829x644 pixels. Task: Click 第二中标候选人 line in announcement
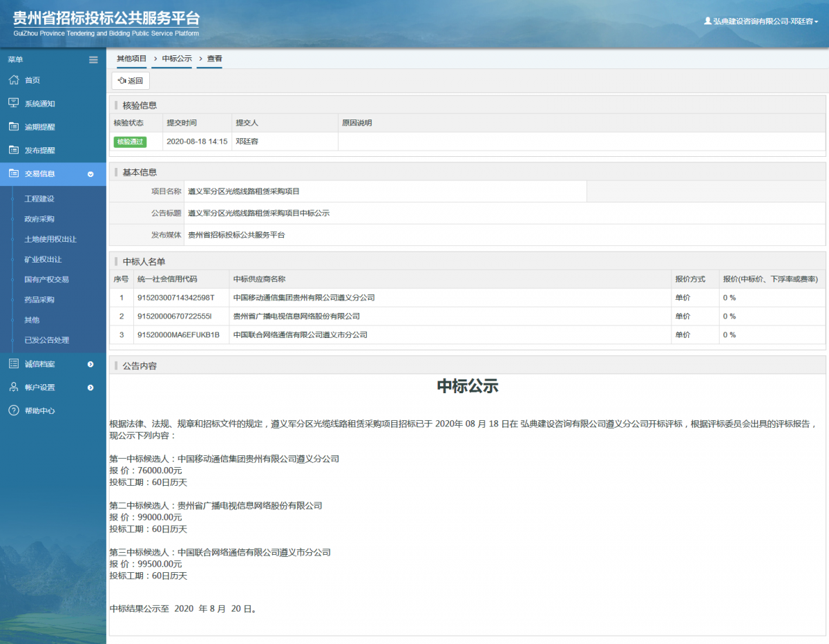point(216,506)
